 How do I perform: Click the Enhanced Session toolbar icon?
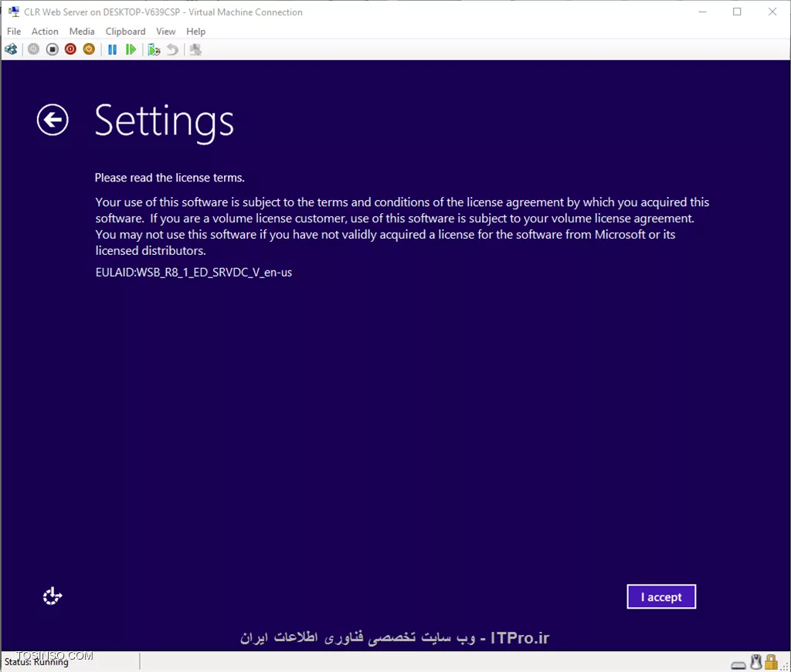pos(195,49)
